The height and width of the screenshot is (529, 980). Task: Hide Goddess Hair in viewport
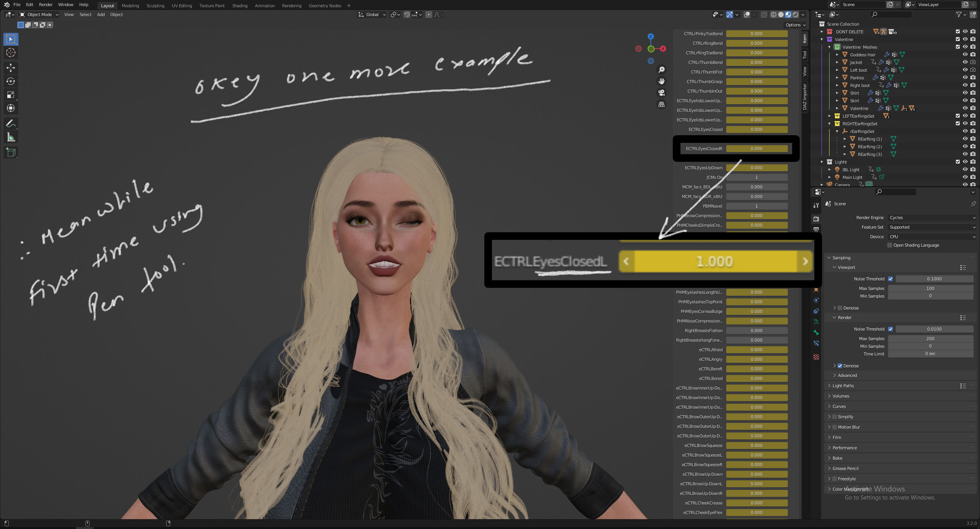(x=965, y=54)
